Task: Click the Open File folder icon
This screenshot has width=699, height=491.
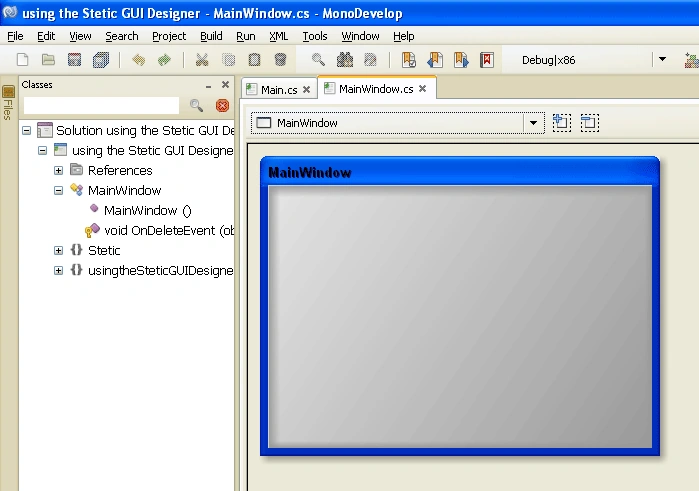Action: click(48, 59)
